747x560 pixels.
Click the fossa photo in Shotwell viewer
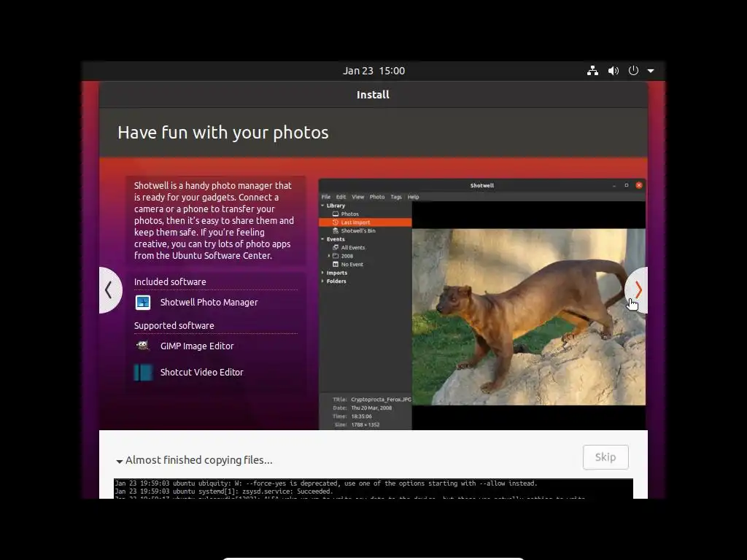529,317
